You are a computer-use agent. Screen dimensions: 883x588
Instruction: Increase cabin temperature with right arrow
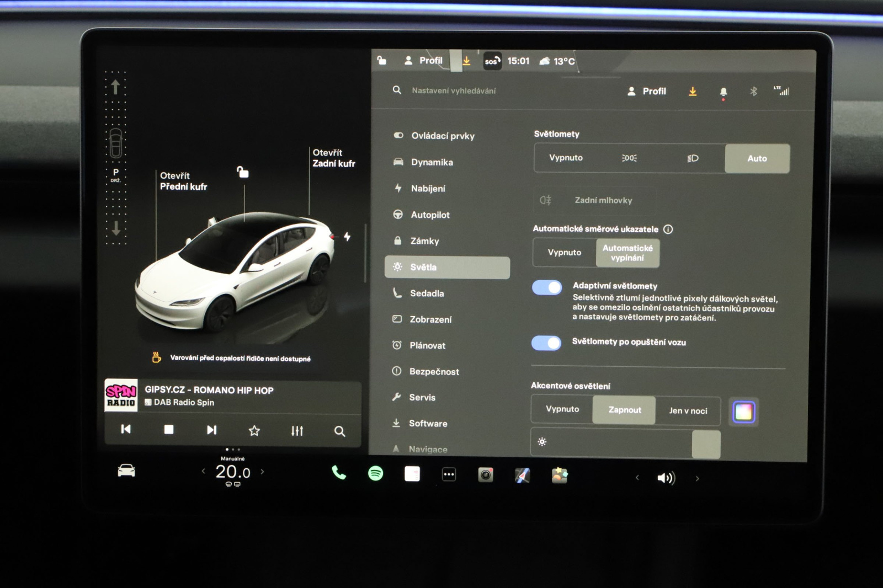(x=262, y=472)
